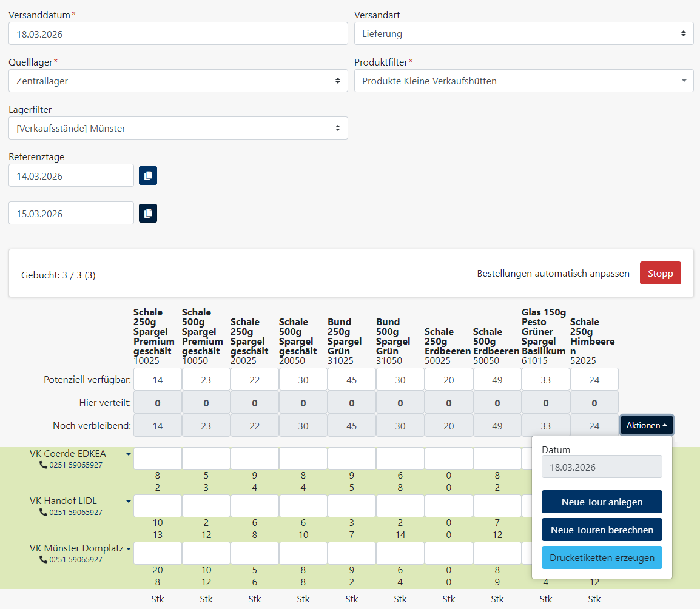Expand the VK Coerde EDKEA caret menu

[x=129, y=454]
